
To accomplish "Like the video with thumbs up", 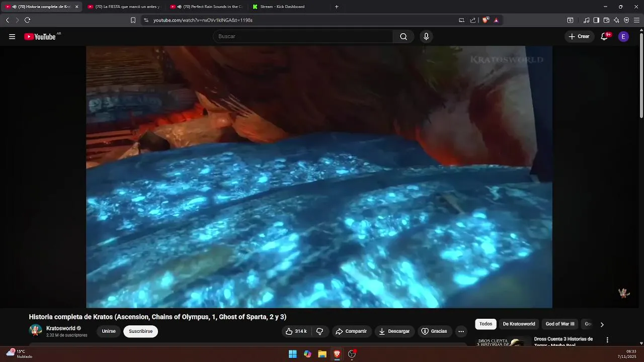I will pos(296,331).
